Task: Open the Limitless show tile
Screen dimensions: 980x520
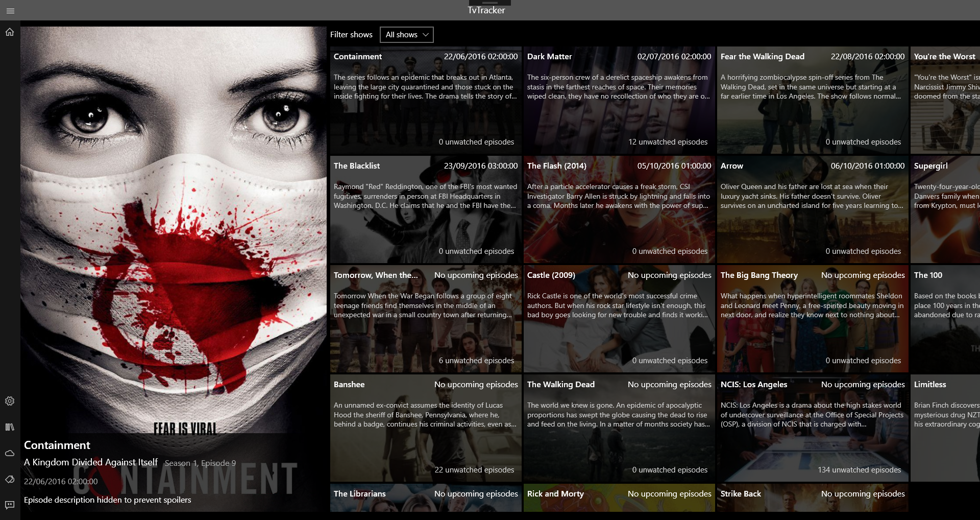Action: click(x=945, y=428)
